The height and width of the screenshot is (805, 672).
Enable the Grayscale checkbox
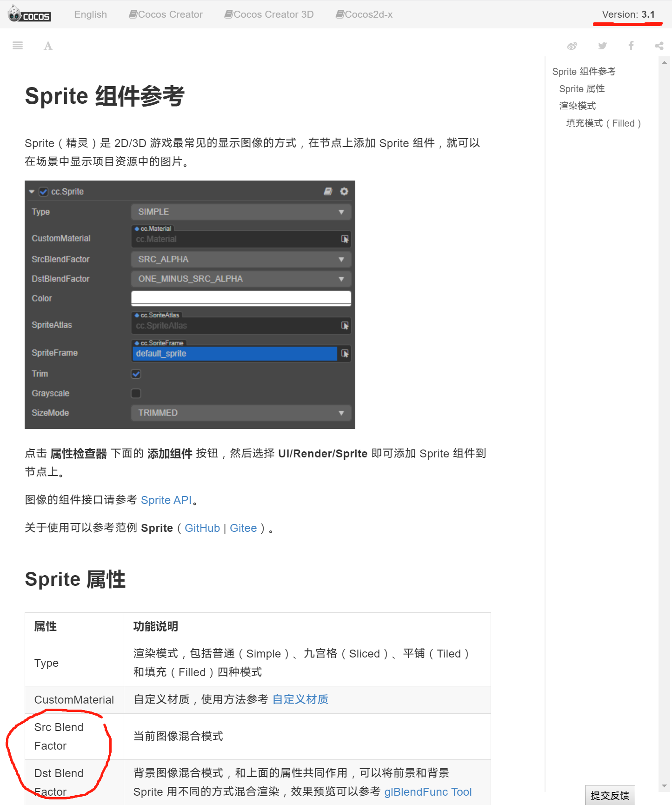point(136,393)
